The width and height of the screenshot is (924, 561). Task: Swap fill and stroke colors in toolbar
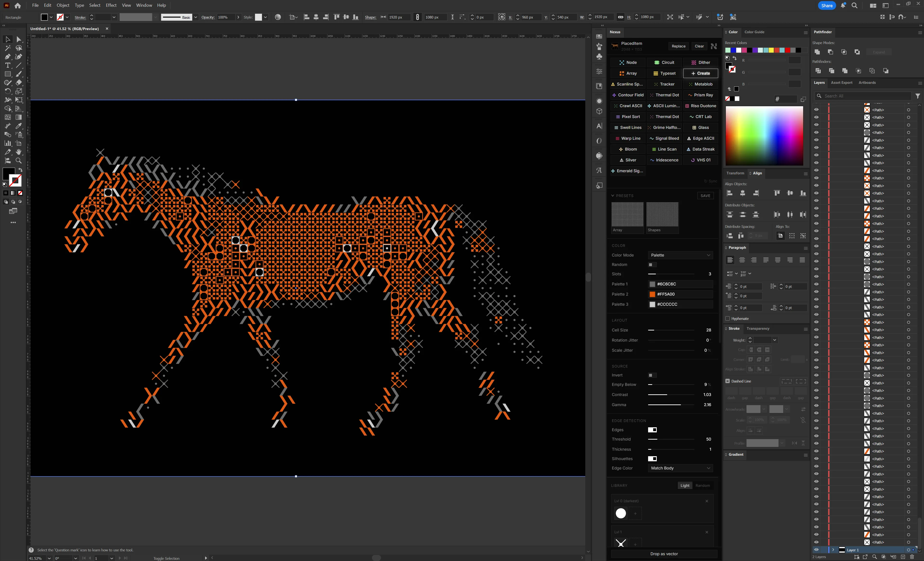click(20, 170)
